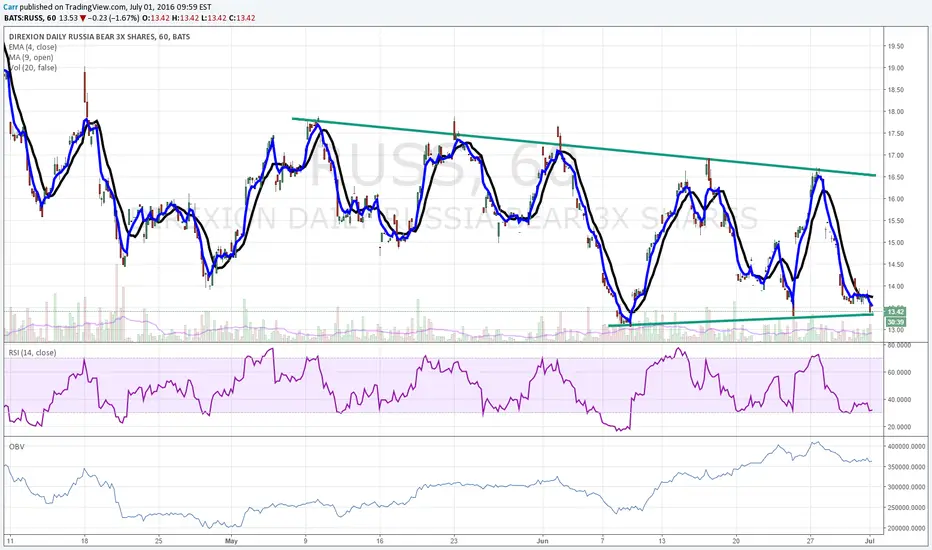Click the 'May' date axis label
932x550 pixels.
click(x=231, y=541)
